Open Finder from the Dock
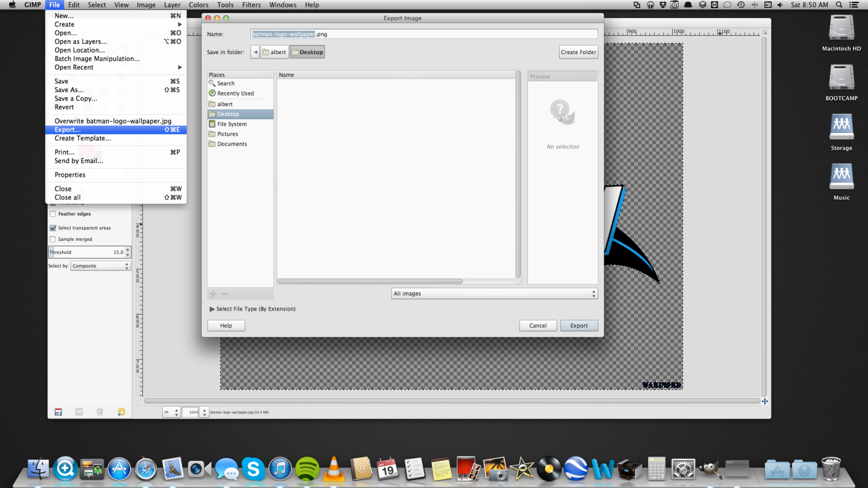 pyautogui.click(x=39, y=469)
